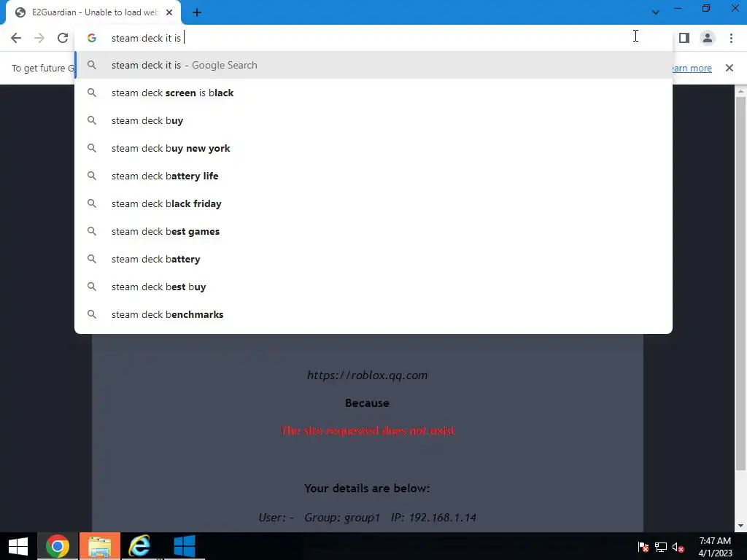Open File Explorer from the taskbar
Screen dimensions: 747x560
[x=99, y=546]
